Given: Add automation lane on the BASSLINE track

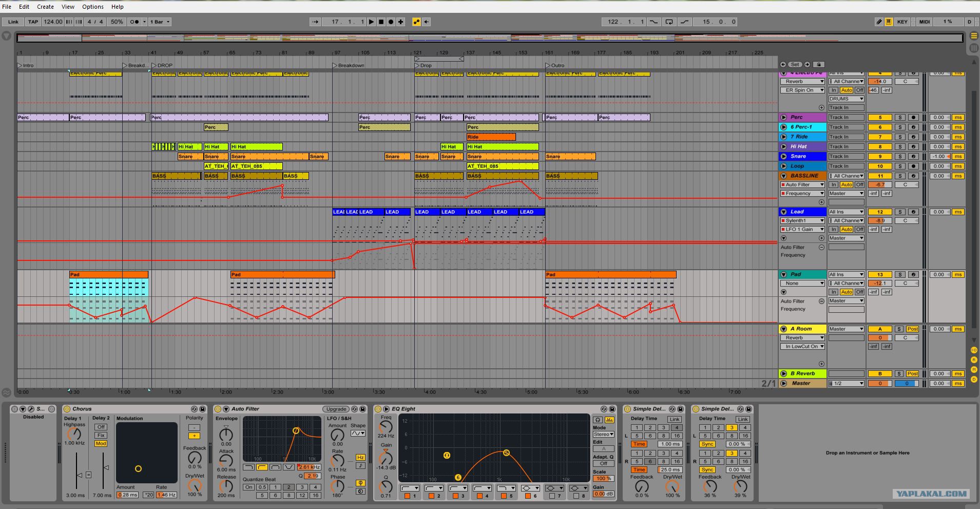Looking at the screenshot, I should (x=821, y=202).
